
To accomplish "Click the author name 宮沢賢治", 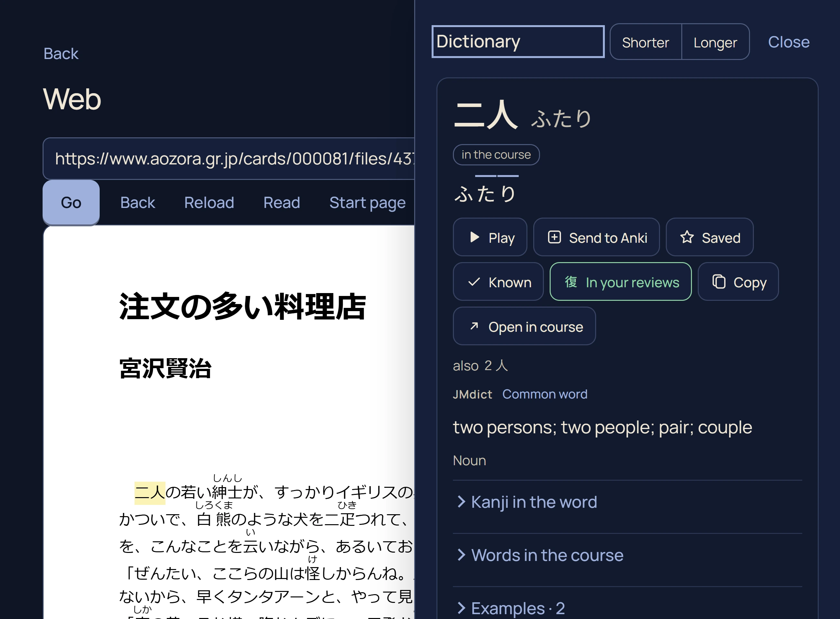I will (165, 368).
